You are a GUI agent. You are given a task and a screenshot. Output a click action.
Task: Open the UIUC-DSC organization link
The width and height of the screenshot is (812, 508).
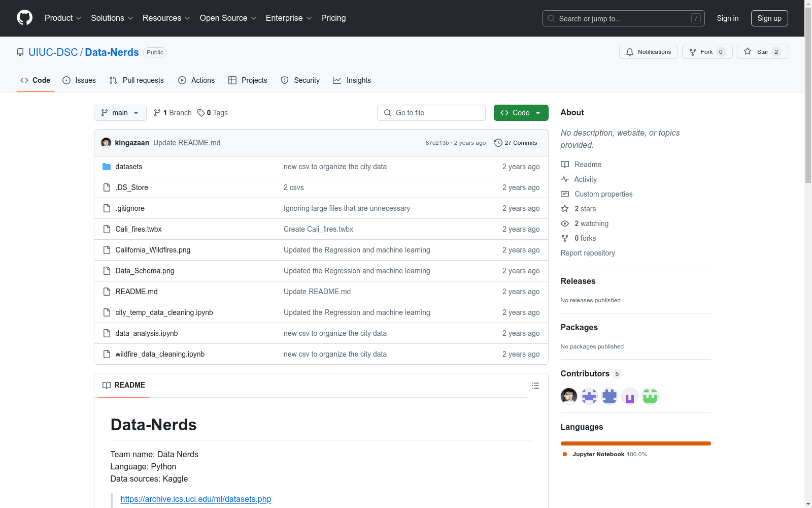(x=53, y=52)
